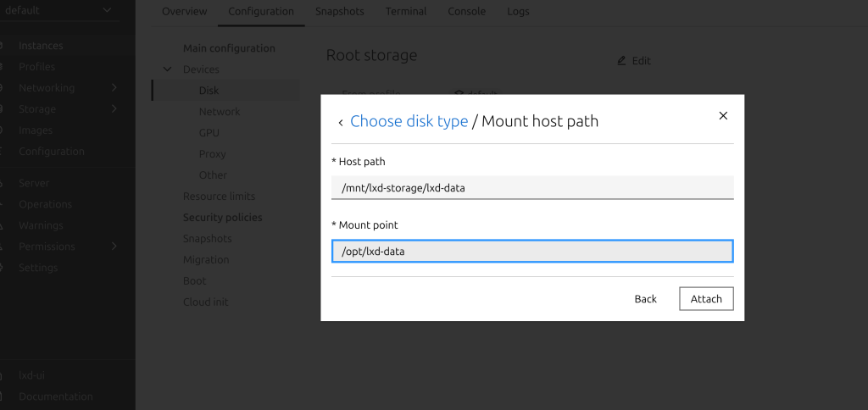Go to Instances in sidebar
The width and height of the screenshot is (868, 410).
point(41,46)
